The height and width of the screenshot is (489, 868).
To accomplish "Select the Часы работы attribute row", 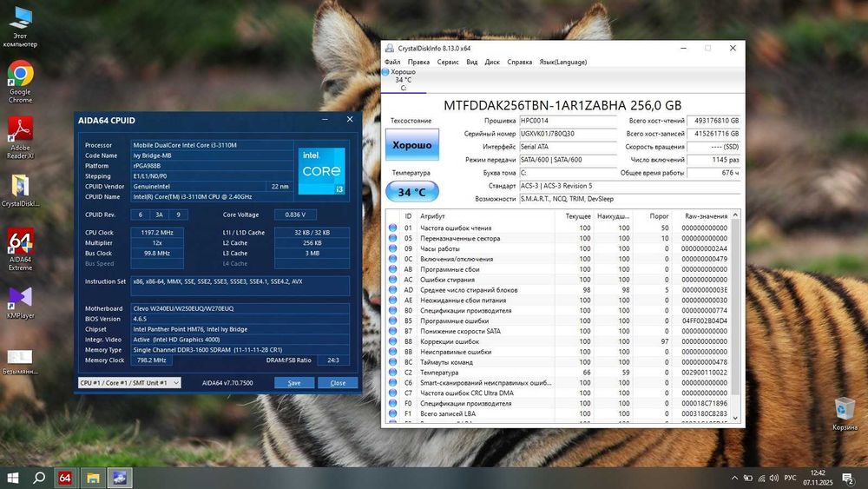I will [x=558, y=248].
